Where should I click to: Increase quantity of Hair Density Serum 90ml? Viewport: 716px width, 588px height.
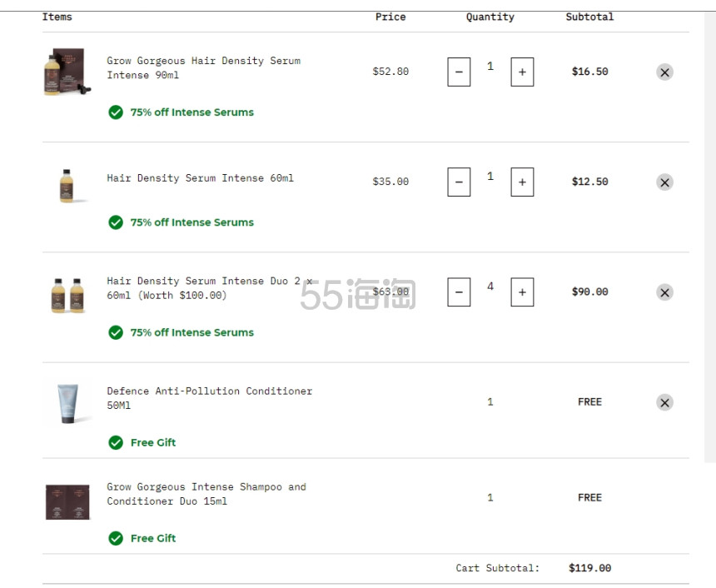pyautogui.click(x=522, y=72)
